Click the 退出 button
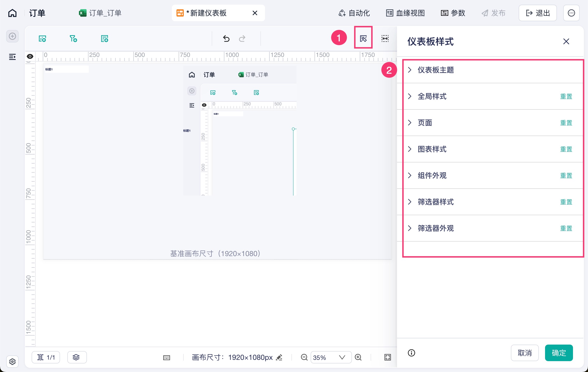 pyautogui.click(x=538, y=13)
